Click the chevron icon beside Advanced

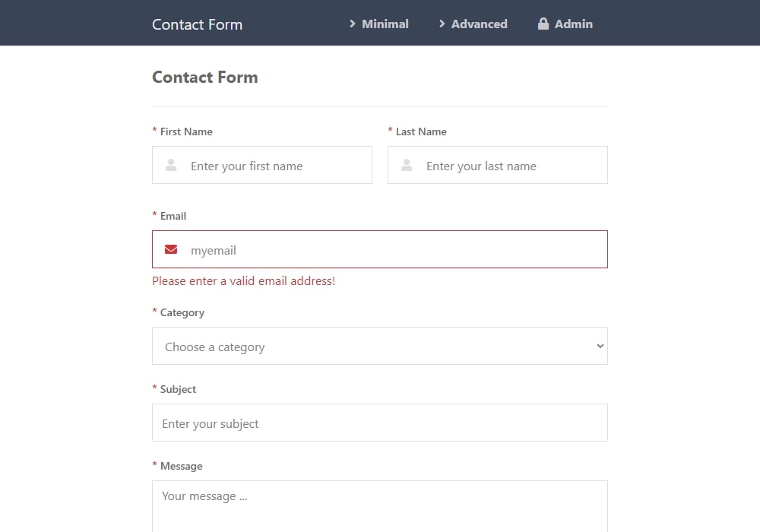[x=442, y=24]
